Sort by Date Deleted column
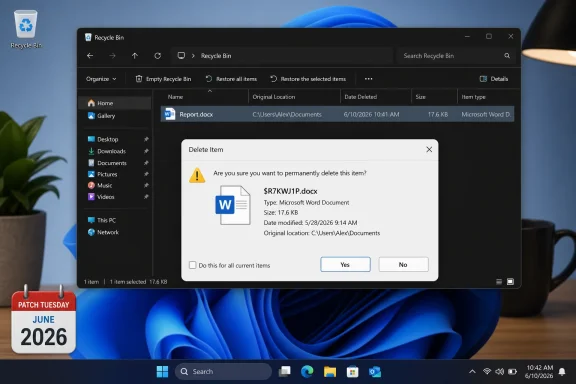 [360, 97]
